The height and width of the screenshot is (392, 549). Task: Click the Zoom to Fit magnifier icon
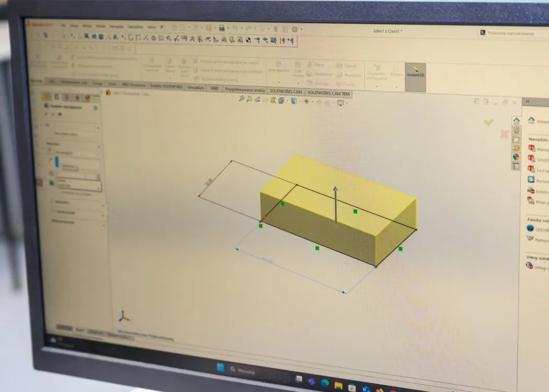click(242, 99)
